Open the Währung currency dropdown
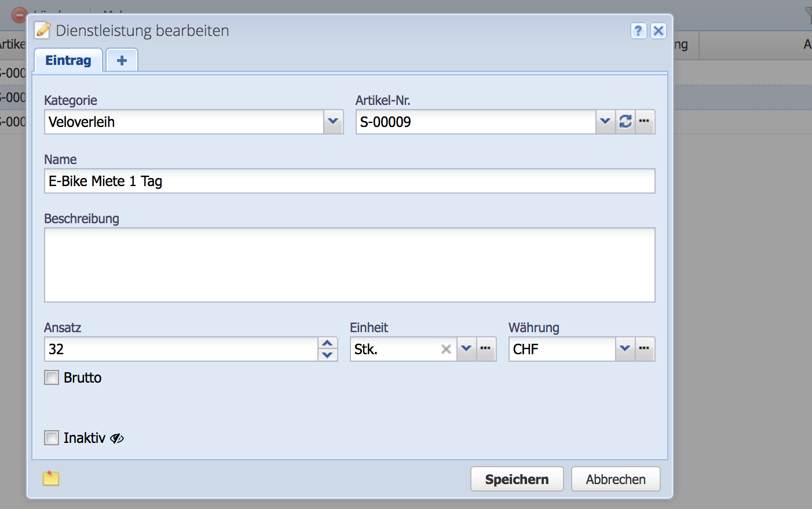The image size is (812, 509). click(x=625, y=348)
